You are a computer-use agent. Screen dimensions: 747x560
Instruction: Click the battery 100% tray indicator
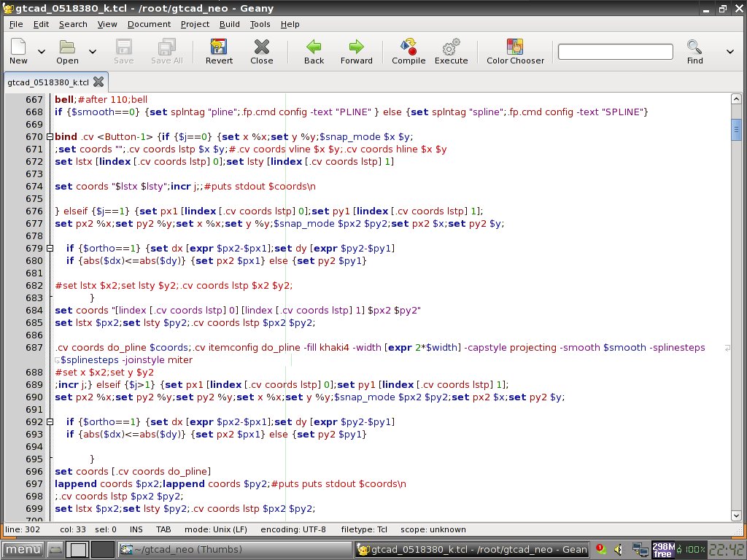690,550
